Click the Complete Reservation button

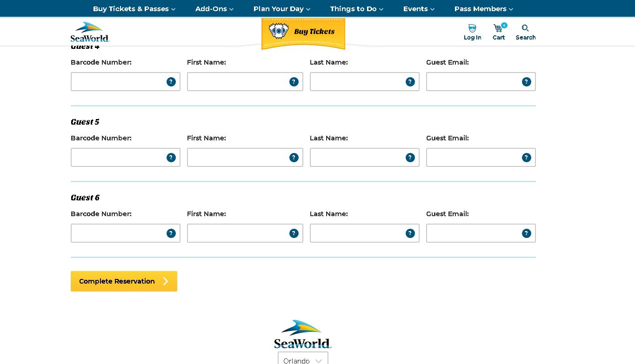pyautogui.click(x=124, y=281)
